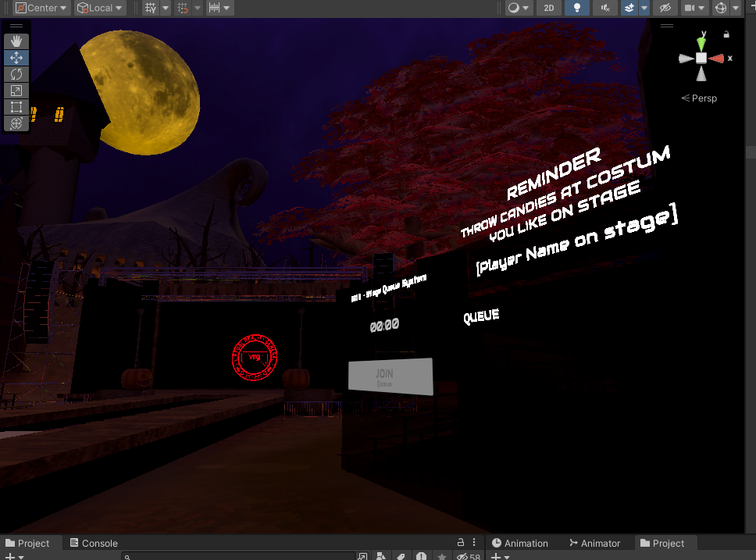Select the yellow moon object in scene
756x560 pixels.
click(x=145, y=92)
